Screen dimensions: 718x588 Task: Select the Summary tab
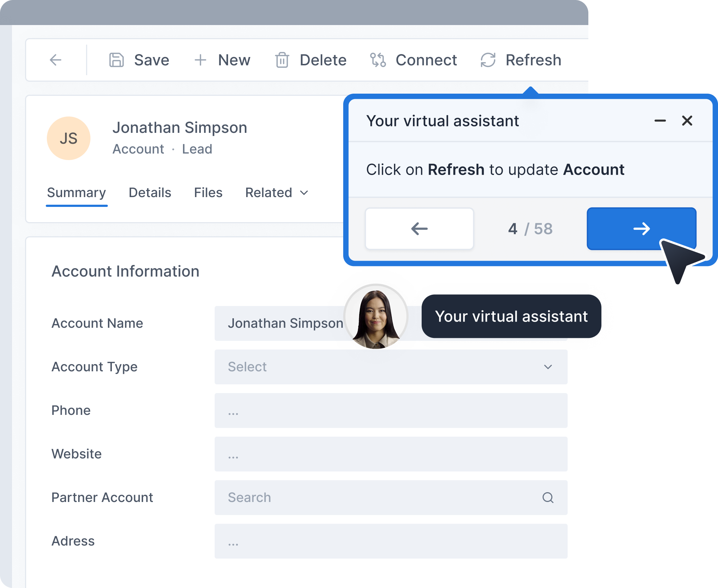(76, 193)
